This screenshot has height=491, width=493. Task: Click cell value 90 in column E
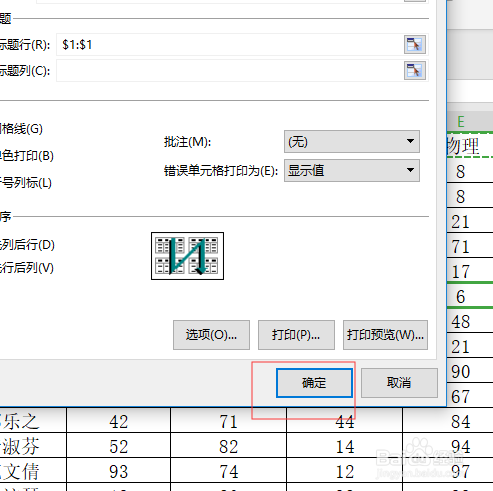pyautogui.click(x=470, y=371)
